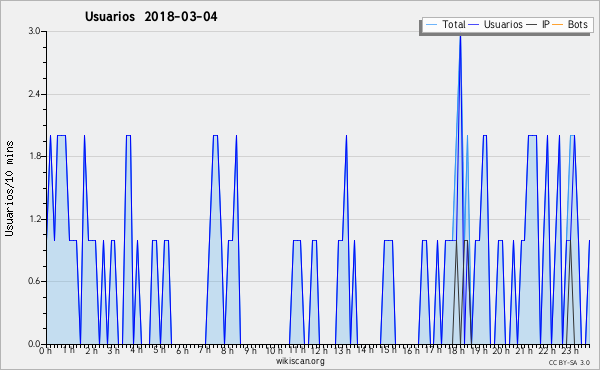
Task: Click the '9 h' x-axis label
Action: [x=250, y=351]
